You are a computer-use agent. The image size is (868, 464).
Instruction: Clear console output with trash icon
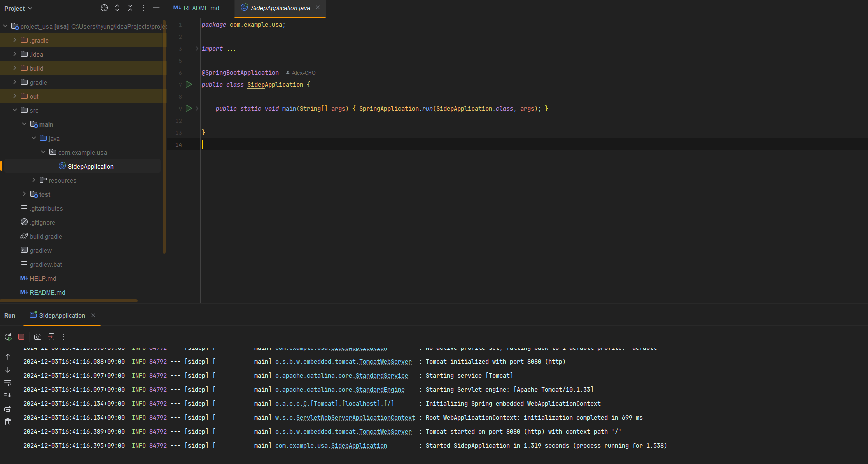(8, 422)
